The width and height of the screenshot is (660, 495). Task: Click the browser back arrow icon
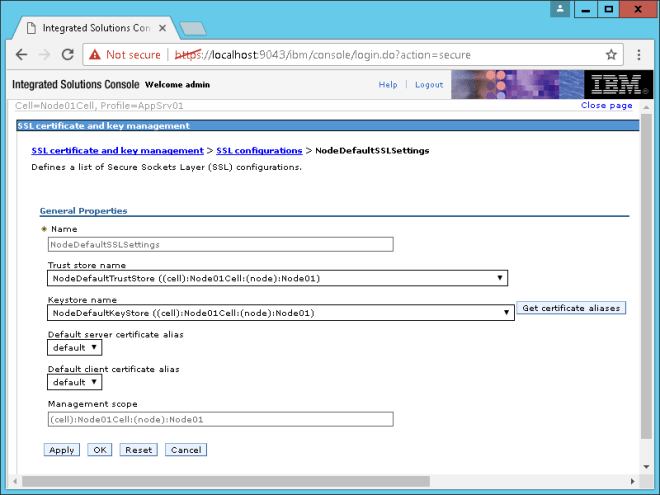tap(21, 54)
